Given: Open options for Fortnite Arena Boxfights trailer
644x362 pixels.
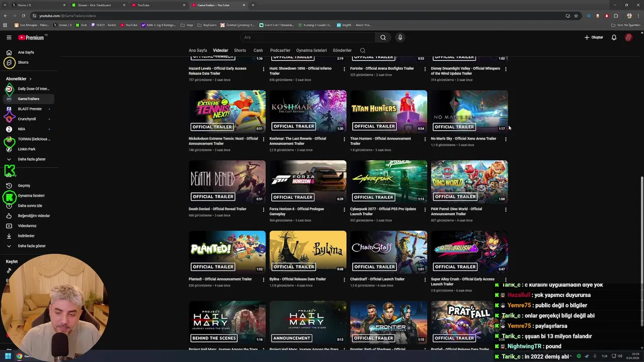Looking at the screenshot, I should tap(425, 69).
